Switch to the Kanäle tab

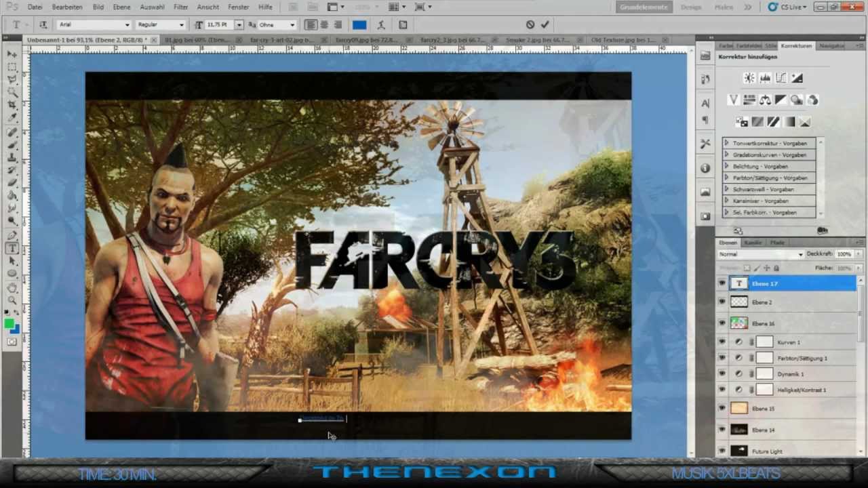coord(753,243)
